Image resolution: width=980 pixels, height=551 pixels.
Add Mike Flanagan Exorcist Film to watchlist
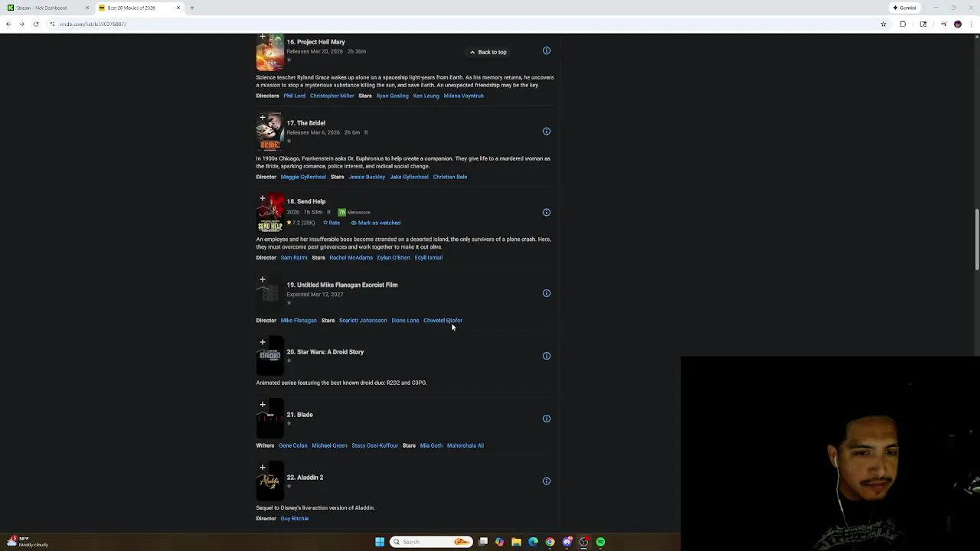(263, 279)
